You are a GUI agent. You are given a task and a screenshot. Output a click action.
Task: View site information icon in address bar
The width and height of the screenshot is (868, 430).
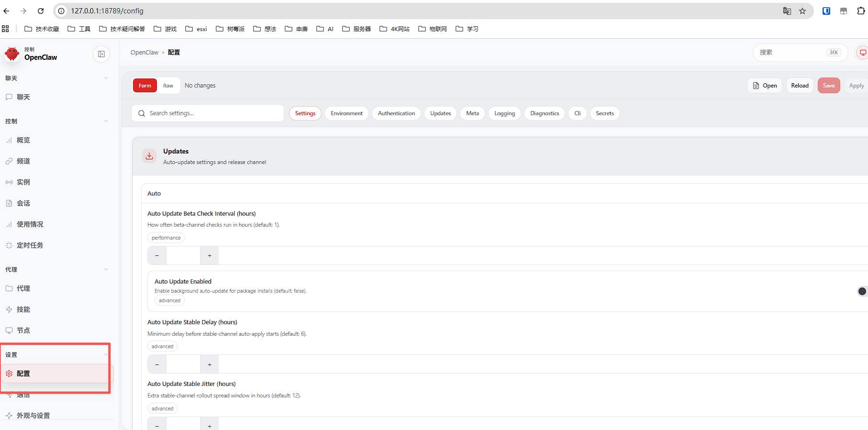[x=61, y=11]
